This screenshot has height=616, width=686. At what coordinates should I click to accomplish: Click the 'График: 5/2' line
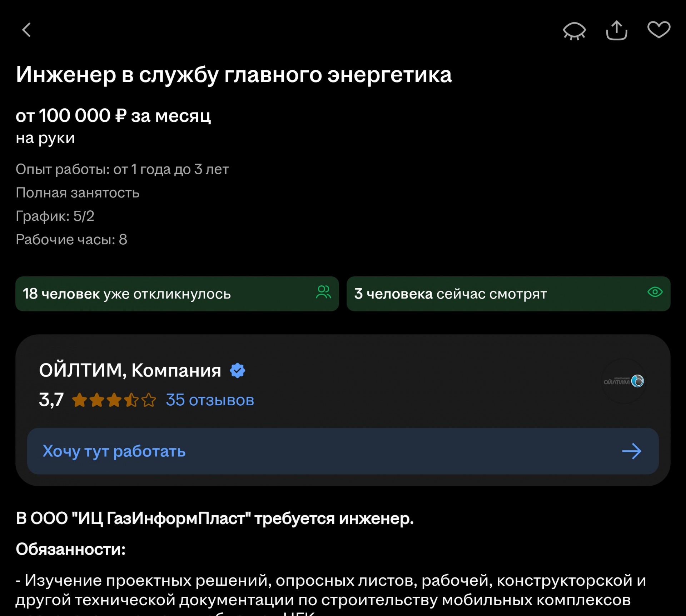[55, 216]
